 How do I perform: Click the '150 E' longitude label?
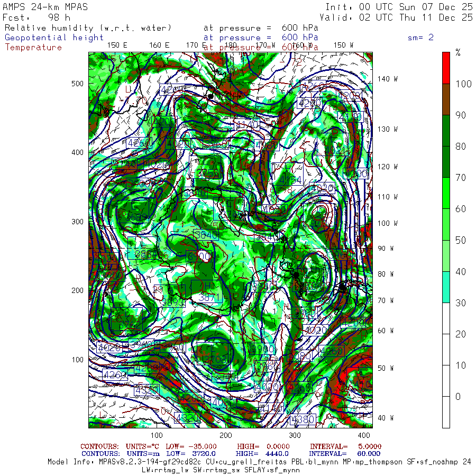point(117,45)
